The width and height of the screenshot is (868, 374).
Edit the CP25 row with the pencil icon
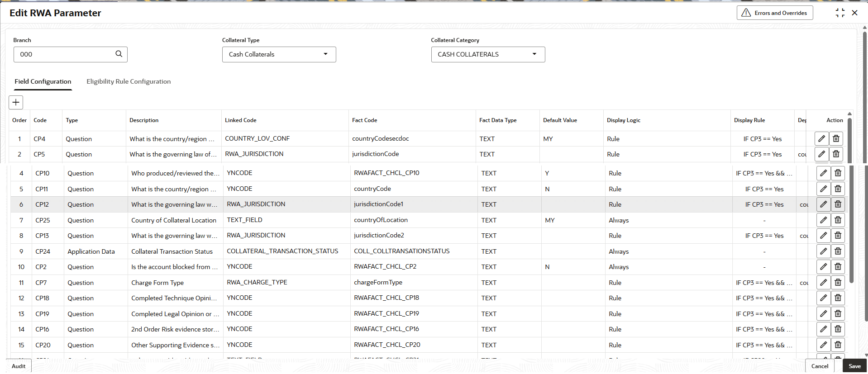[x=823, y=220]
